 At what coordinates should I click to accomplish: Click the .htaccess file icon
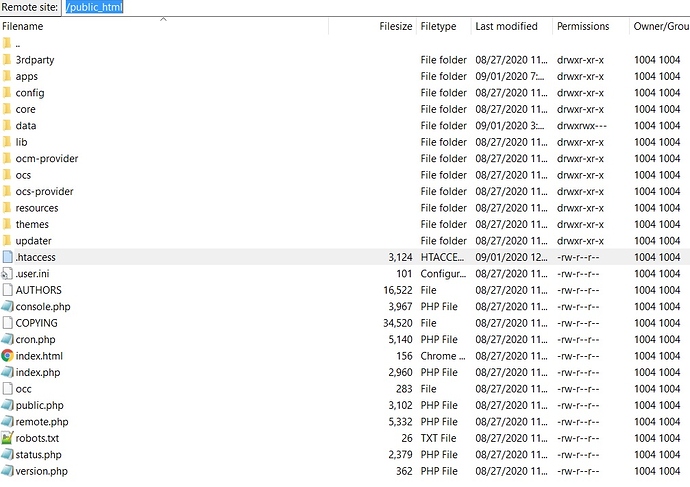[x=8, y=257]
